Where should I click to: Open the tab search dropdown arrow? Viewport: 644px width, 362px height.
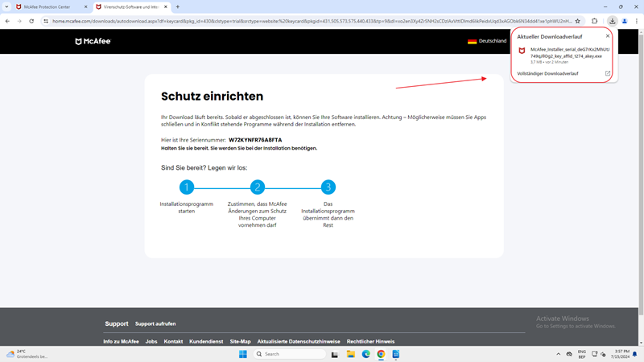pyautogui.click(x=6, y=7)
